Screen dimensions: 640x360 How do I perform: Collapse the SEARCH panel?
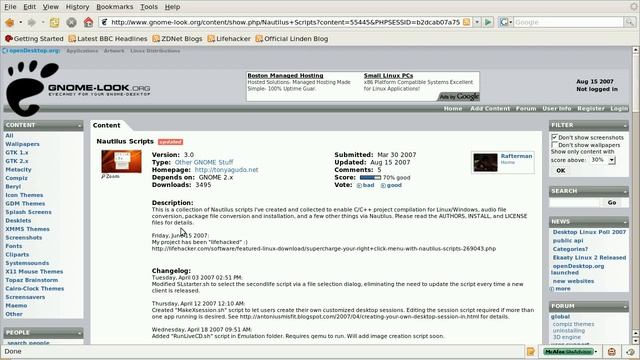(625, 191)
